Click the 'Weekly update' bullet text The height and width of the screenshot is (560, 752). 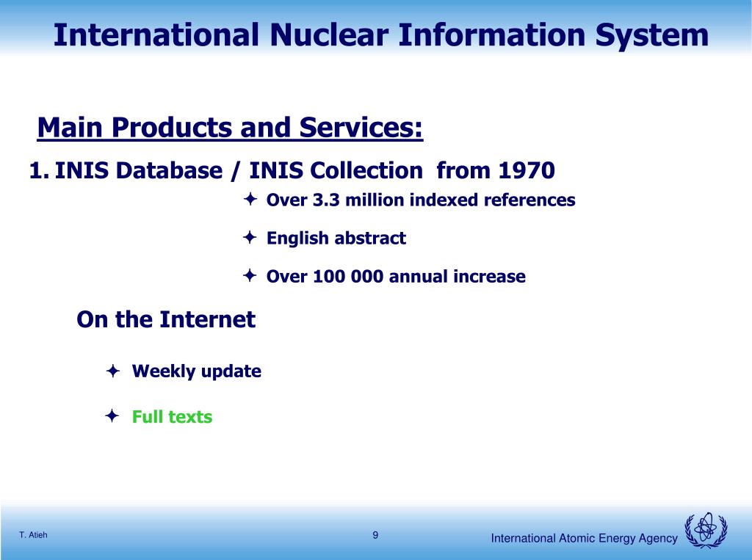[x=197, y=371]
